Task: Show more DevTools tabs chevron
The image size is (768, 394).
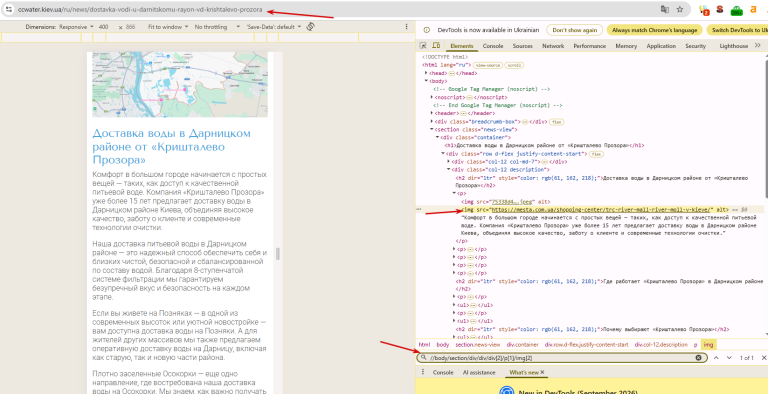Action: [x=757, y=46]
